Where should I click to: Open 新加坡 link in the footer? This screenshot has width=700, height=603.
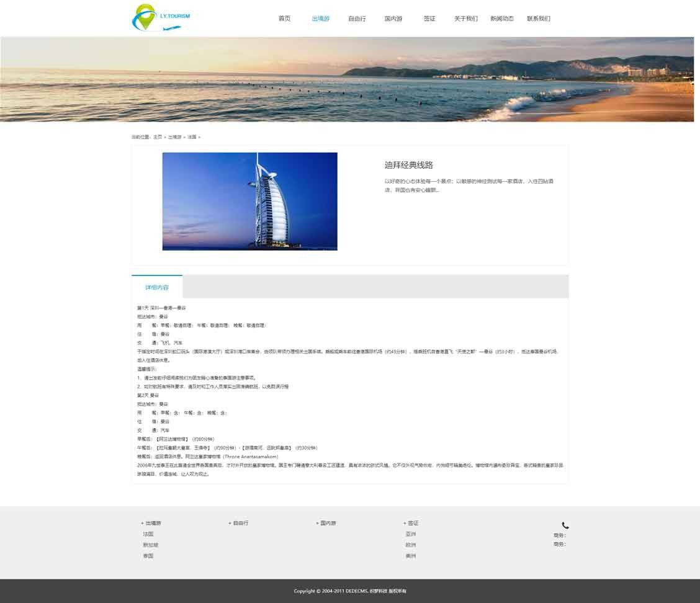(x=150, y=545)
